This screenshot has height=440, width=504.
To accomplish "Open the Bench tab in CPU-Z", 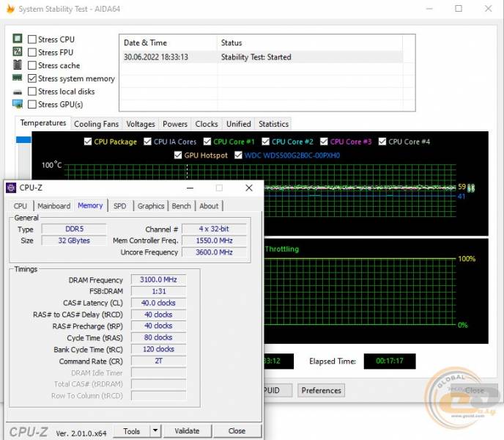I will pyautogui.click(x=181, y=206).
